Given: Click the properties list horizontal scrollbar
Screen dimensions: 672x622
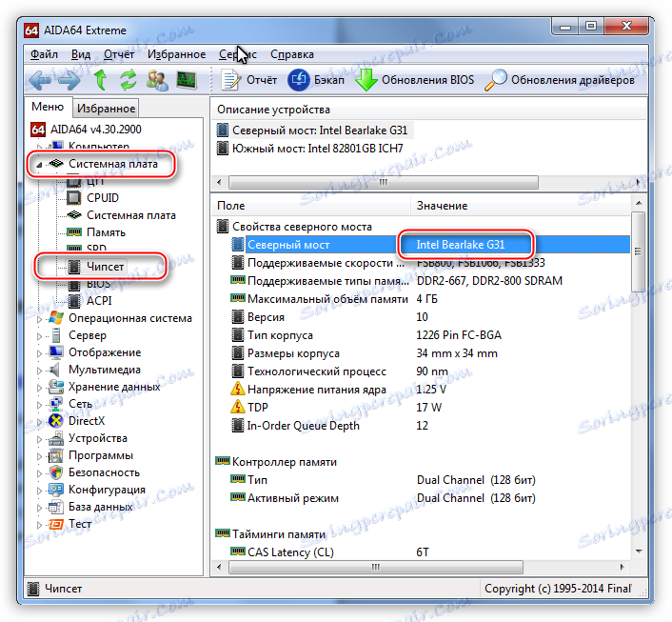Looking at the screenshot, I should click(376, 567).
